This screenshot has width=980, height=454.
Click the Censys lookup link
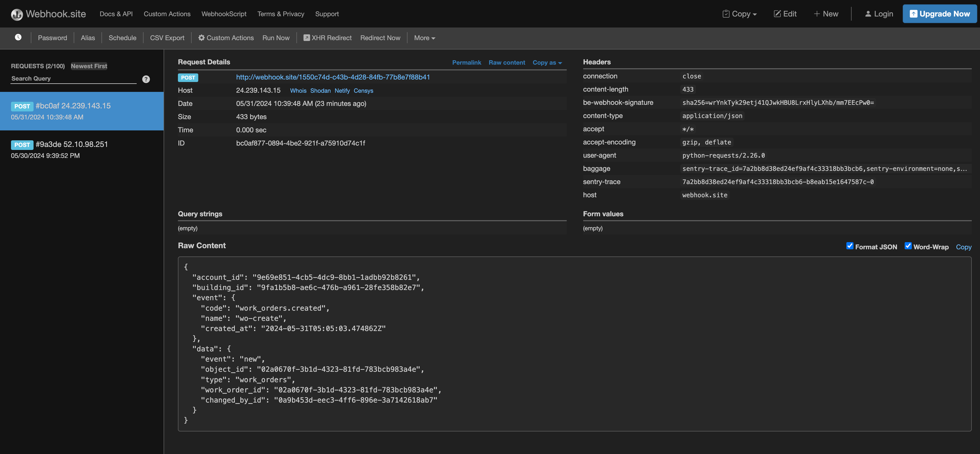(363, 90)
